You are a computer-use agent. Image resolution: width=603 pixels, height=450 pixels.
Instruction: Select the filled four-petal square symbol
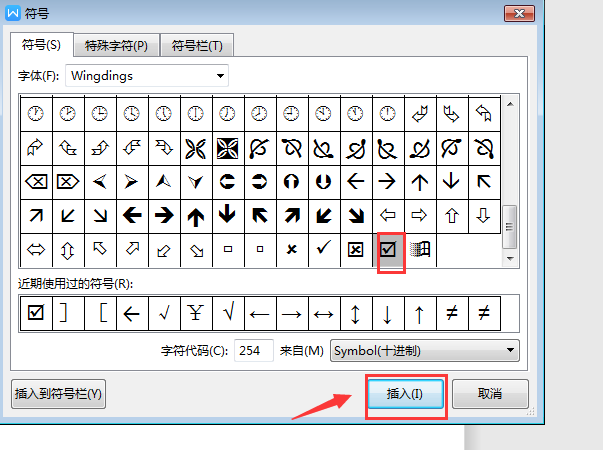pyautogui.click(x=228, y=148)
